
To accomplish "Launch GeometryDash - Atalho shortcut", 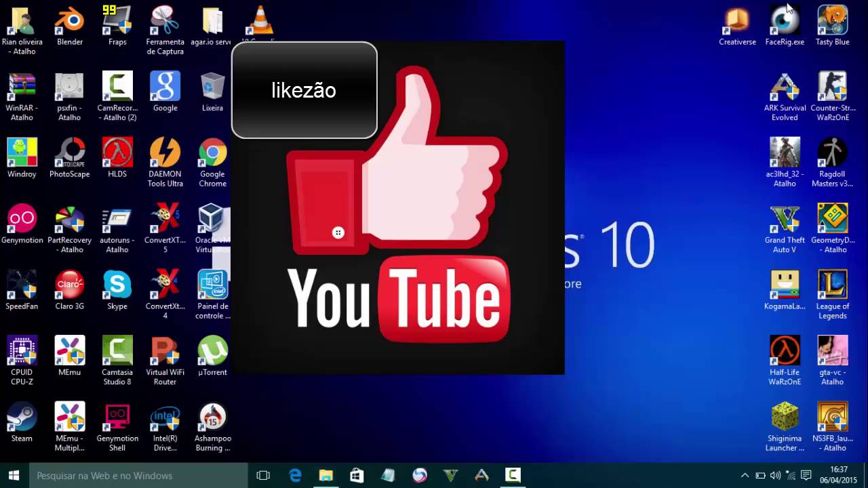I will point(832,228).
